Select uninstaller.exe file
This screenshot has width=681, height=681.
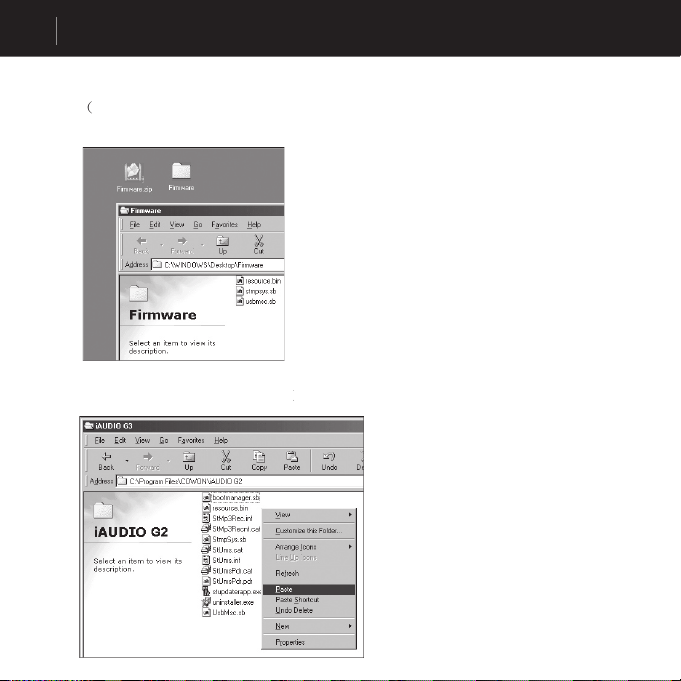click(x=228, y=602)
